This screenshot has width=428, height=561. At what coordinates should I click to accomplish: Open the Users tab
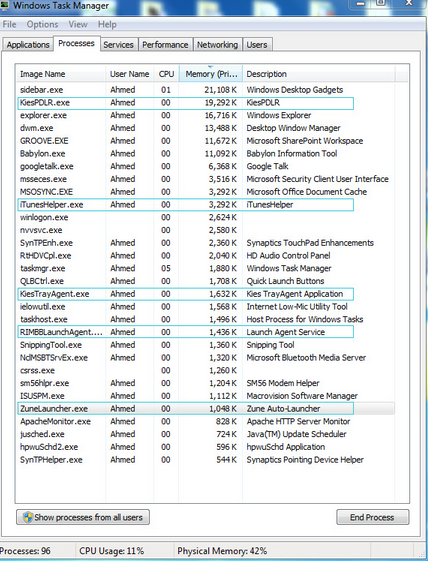257,45
